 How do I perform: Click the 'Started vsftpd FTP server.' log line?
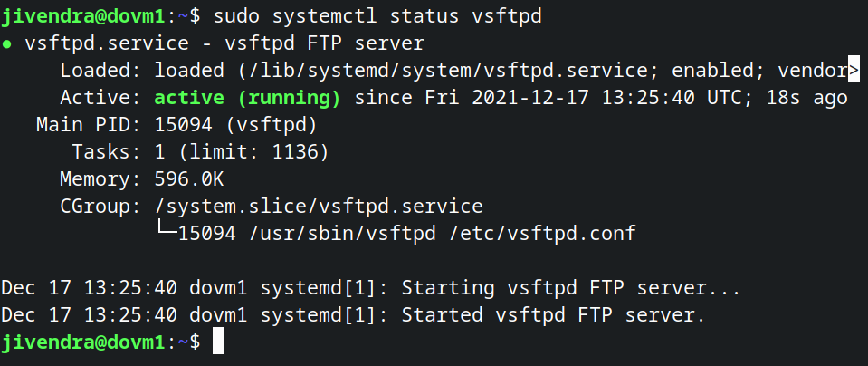(554, 315)
